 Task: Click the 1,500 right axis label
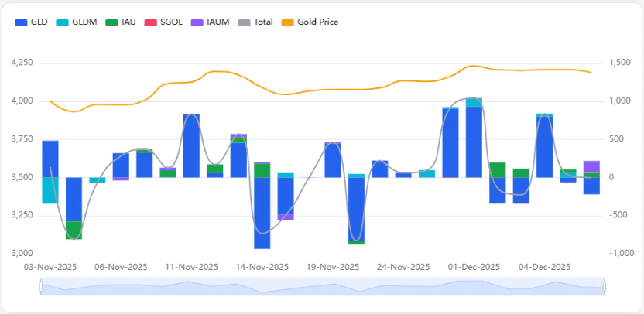[x=623, y=63]
